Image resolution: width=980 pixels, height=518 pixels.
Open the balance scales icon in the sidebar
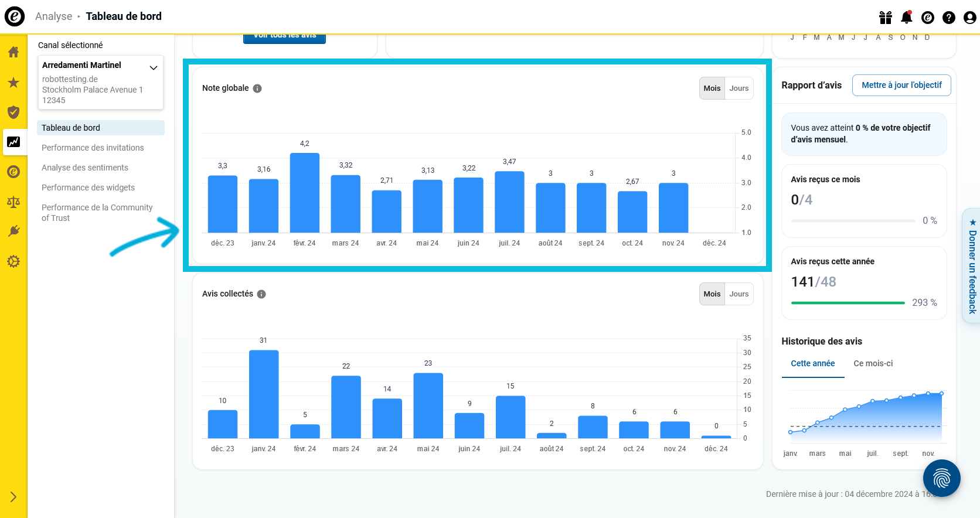click(13, 202)
